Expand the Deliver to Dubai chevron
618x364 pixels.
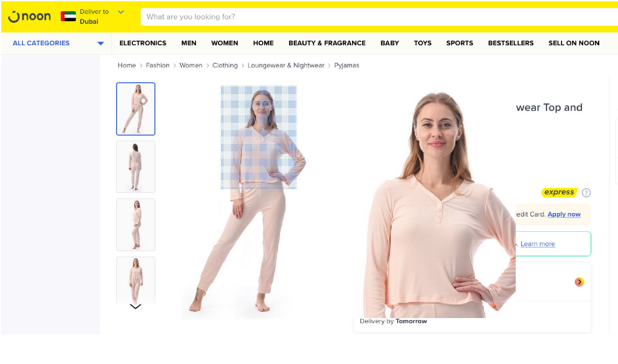121,12
